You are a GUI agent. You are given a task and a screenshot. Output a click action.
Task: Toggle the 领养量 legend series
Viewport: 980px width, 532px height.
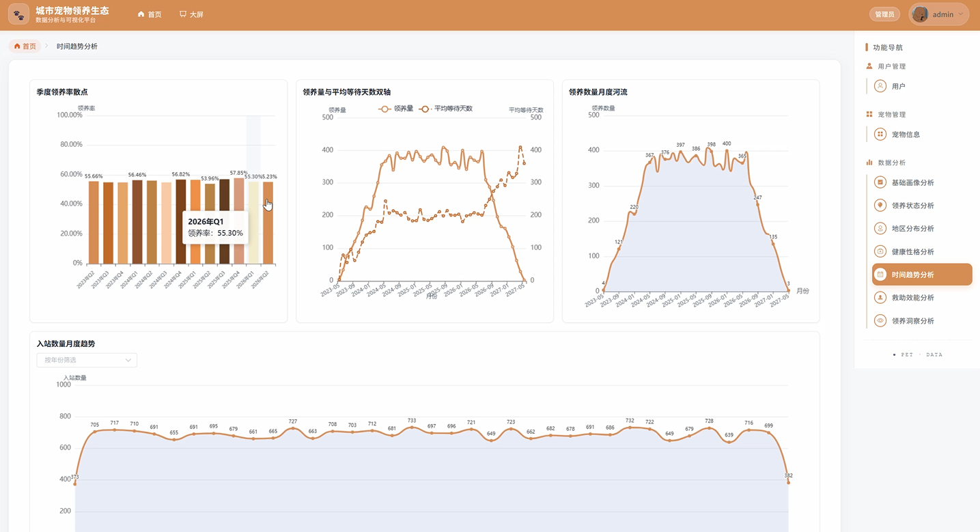[396, 109]
